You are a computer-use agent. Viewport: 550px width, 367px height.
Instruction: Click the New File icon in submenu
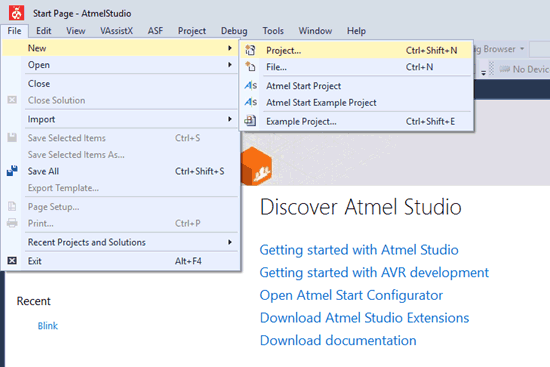(250, 66)
